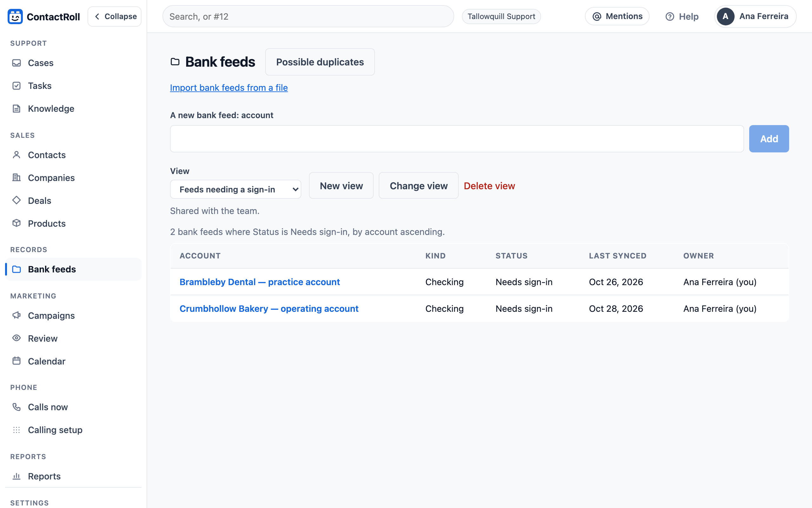Click the folder icon beside Bank feeds heading
The image size is (812, 508).
(x=175, y=62)
